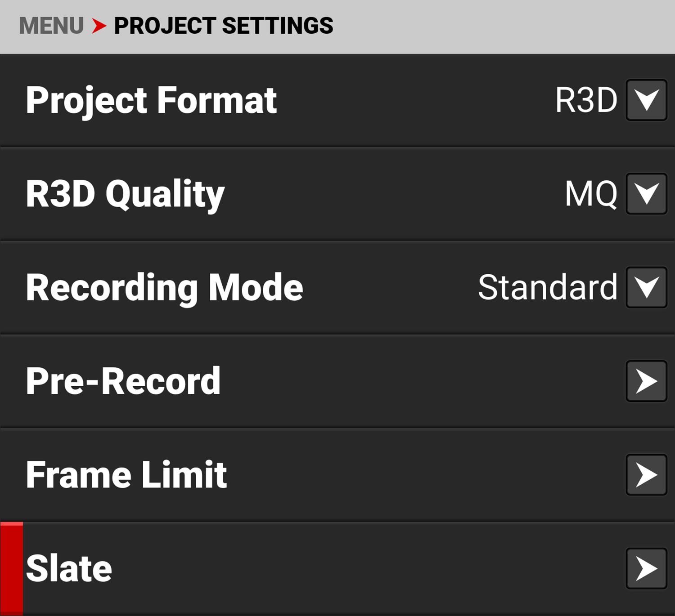The width and height of the screenshot is (675, 616).
Task: Click the MQ quality value
Action: pos(591,194)
